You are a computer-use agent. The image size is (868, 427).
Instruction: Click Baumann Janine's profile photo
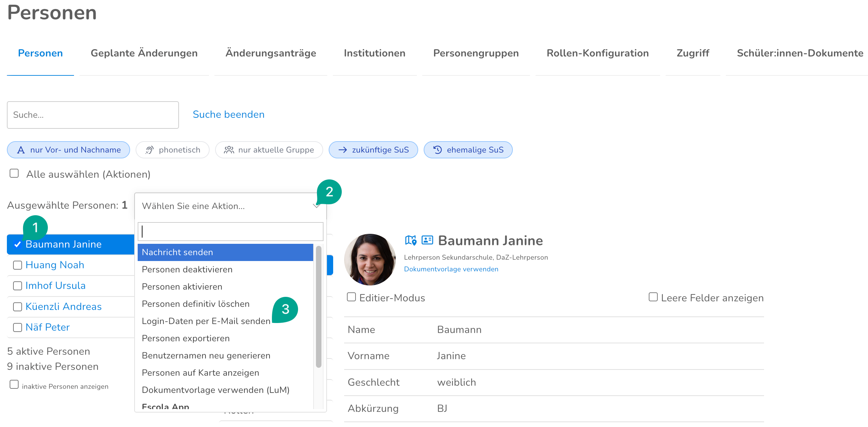coord(370,260)
